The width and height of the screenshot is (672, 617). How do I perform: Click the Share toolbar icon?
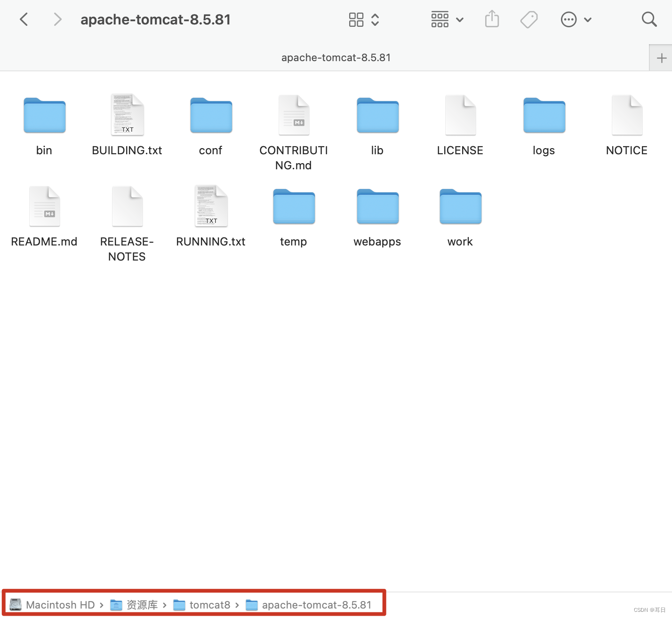click(492, 19)
